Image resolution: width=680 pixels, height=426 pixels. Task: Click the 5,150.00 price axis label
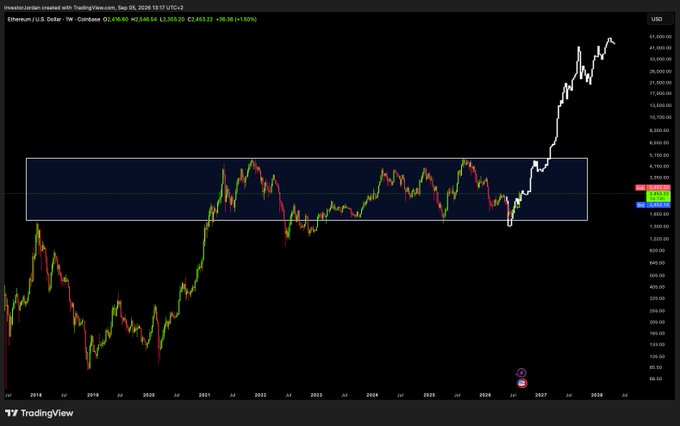click(660, 155)
